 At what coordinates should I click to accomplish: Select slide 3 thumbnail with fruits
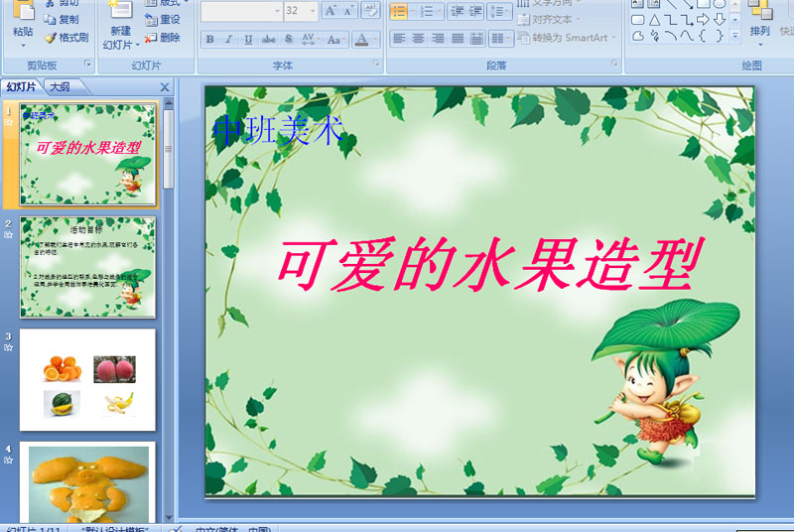pyautogui.click(x=87, y=379)
